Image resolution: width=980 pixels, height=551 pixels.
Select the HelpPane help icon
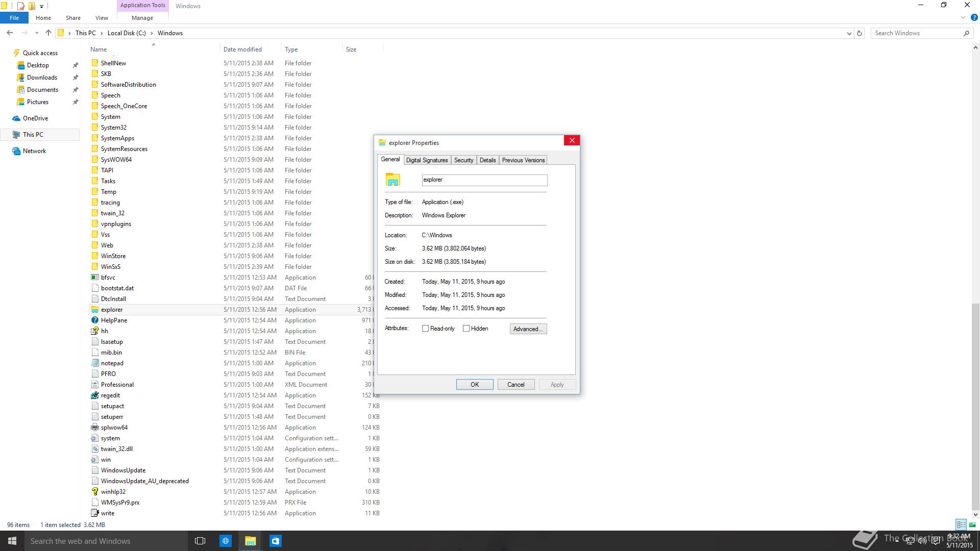coord(94,320)
